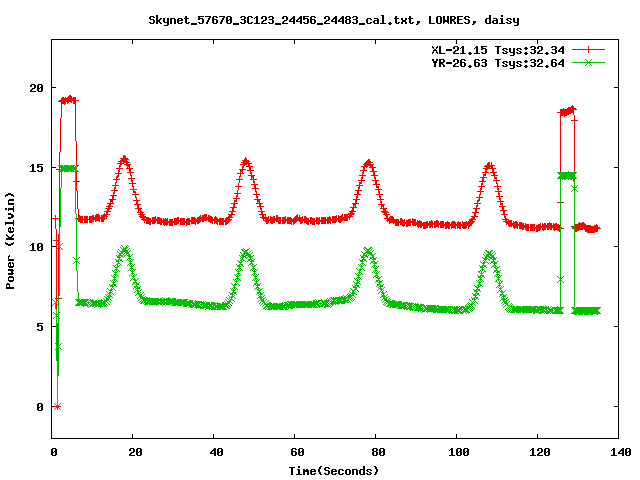Click the x-axis tick label 0
640x480 pixels.
[53, 452]
